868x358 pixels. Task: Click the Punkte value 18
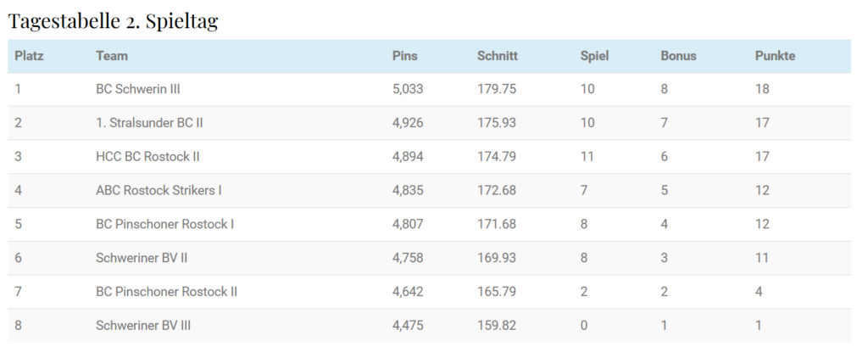762,89
